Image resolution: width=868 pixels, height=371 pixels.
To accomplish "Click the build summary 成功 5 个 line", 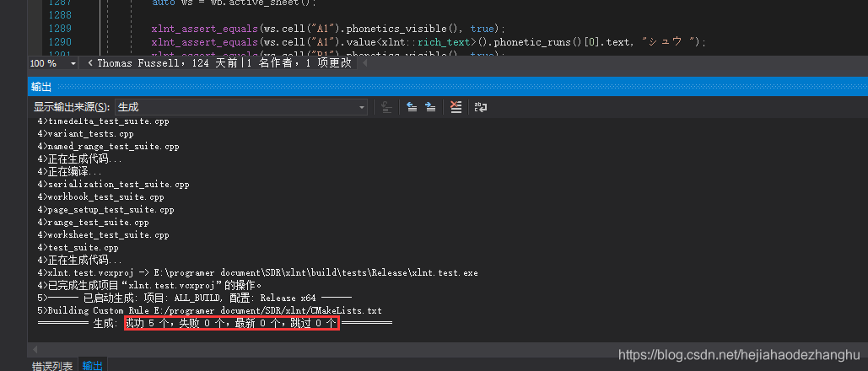I will [215, 324].
